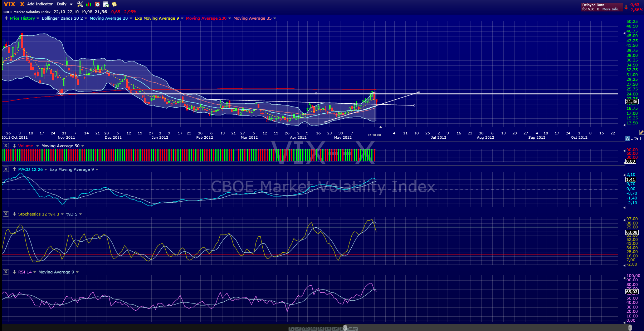Open the yellow sticky note icon
The height and width of the screenshot is (331, 644).
tap(114, 4)
